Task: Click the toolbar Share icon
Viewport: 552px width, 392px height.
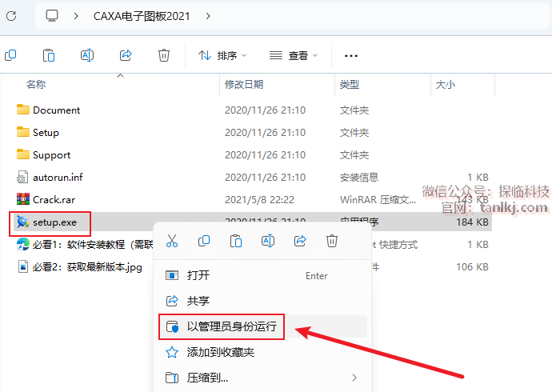Action: tap(126, 55)
